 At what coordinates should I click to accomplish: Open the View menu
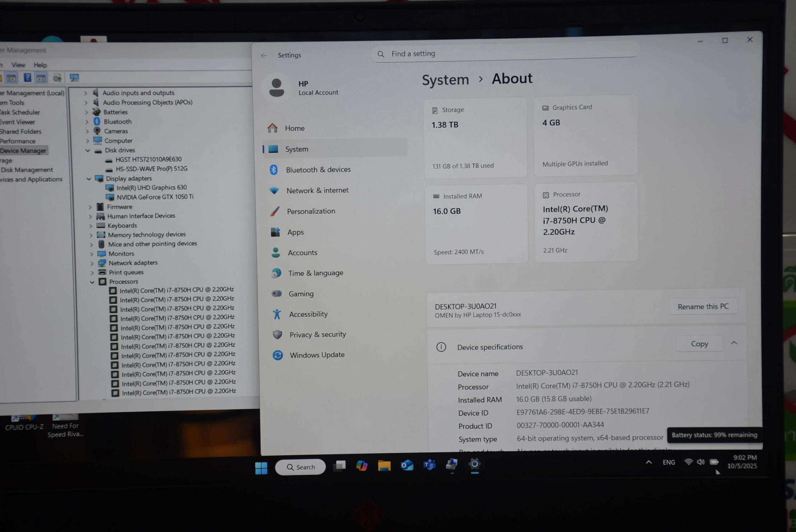coord(18,65)
